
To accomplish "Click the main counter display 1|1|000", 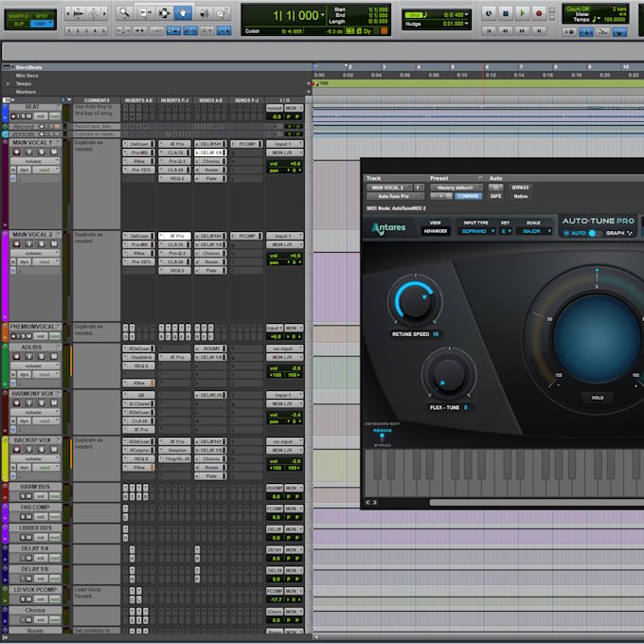I will tap(295, 15).
